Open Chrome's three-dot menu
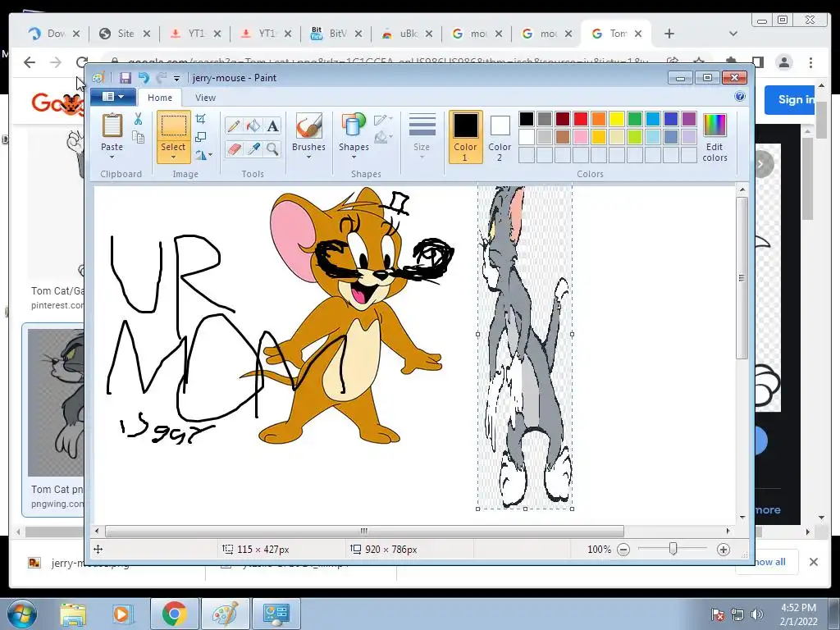The width and height of the screenshot is (840, 630). tap(811, 62)
